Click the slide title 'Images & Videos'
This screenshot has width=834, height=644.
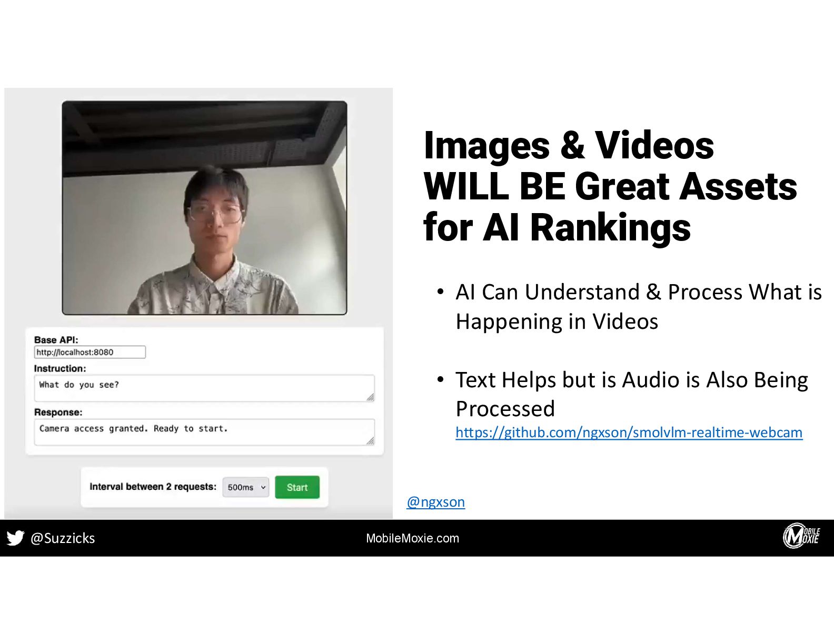point(569,145)
